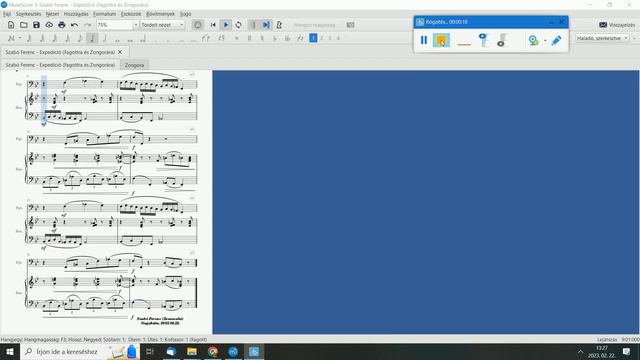Apply double flat accidental

(287, 38)
